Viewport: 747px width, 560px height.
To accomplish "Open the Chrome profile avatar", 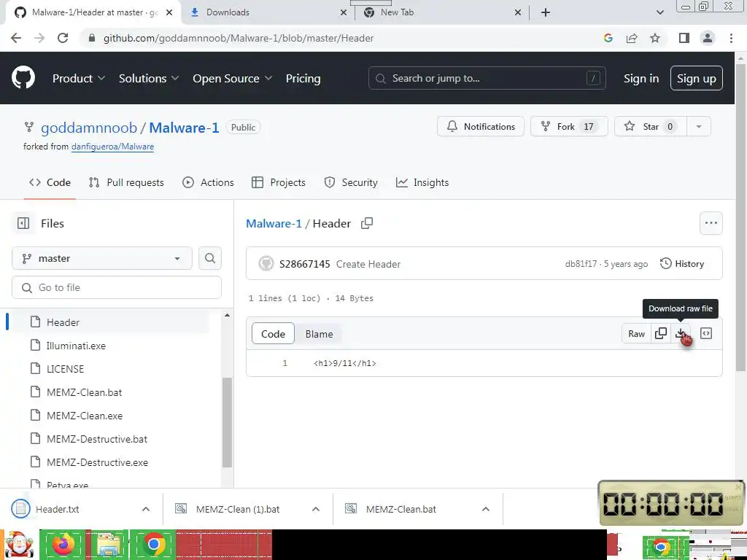I will tap(708, 38).
